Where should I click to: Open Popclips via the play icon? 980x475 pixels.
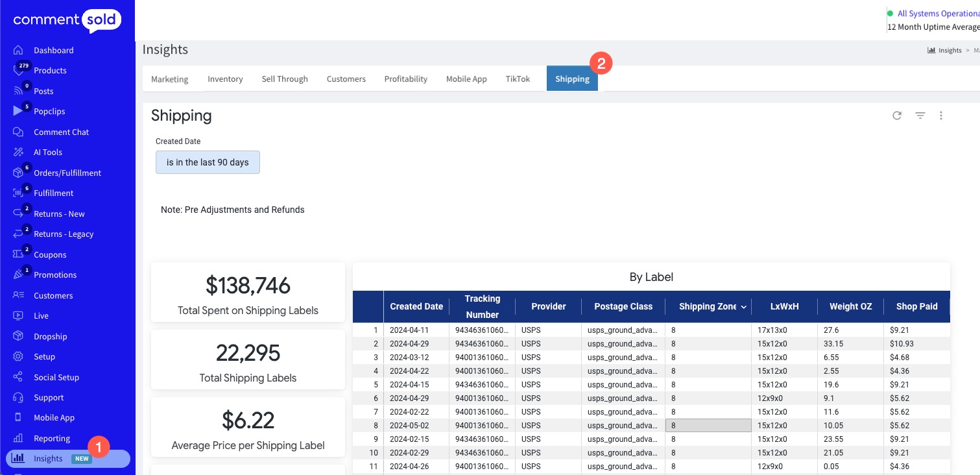tap(18, 111)
